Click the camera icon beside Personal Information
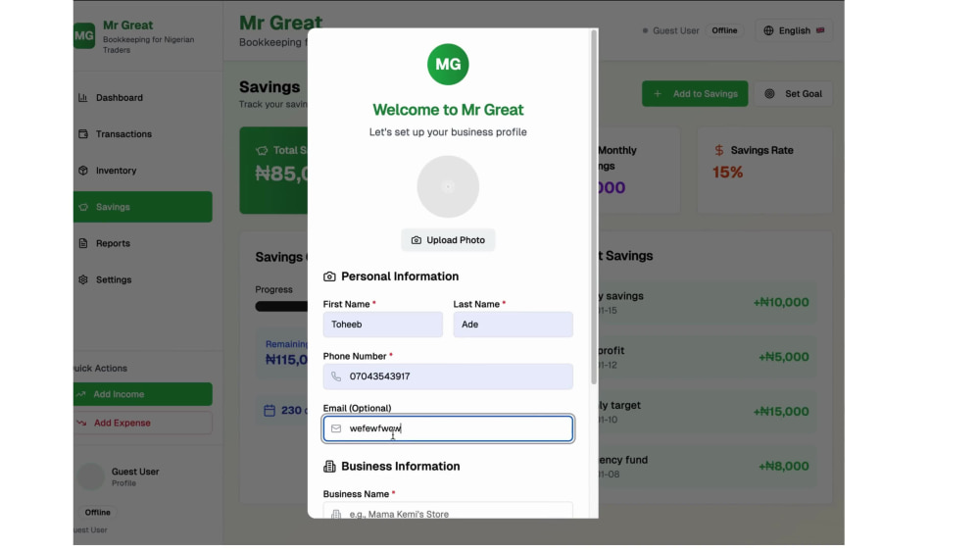Image resolution: width=980 pixels, height=552 pixels. [329, 276]
